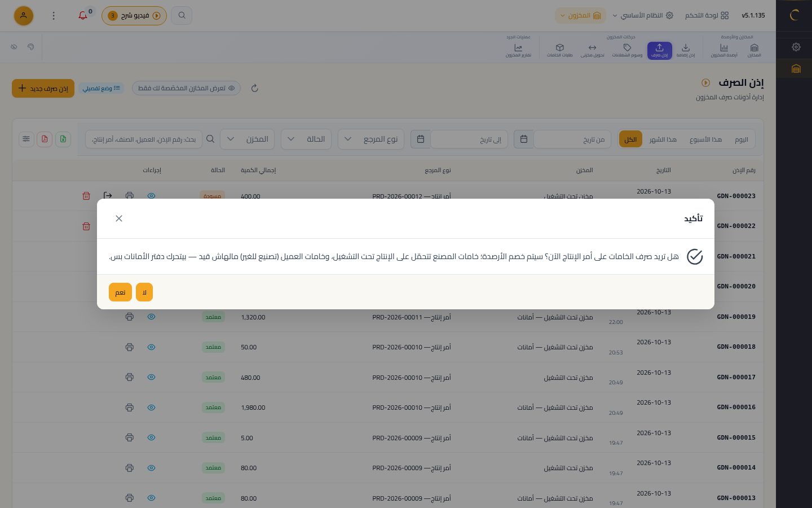Toggle تعرض المخازن المخصصة لك فقط filter
This screenshot has width=812, height=508.
[x=186, y=88]
